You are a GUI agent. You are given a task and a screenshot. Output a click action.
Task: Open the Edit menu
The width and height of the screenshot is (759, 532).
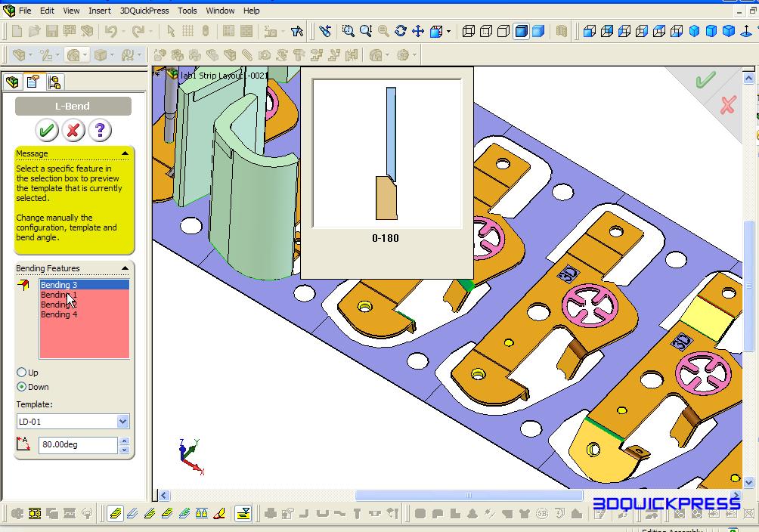[x=47, y=11]
